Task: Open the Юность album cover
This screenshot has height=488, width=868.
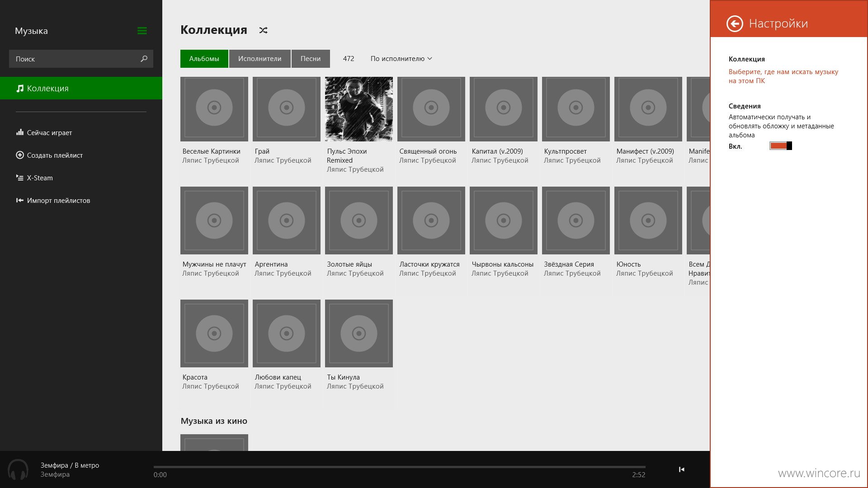Action: 648,221
